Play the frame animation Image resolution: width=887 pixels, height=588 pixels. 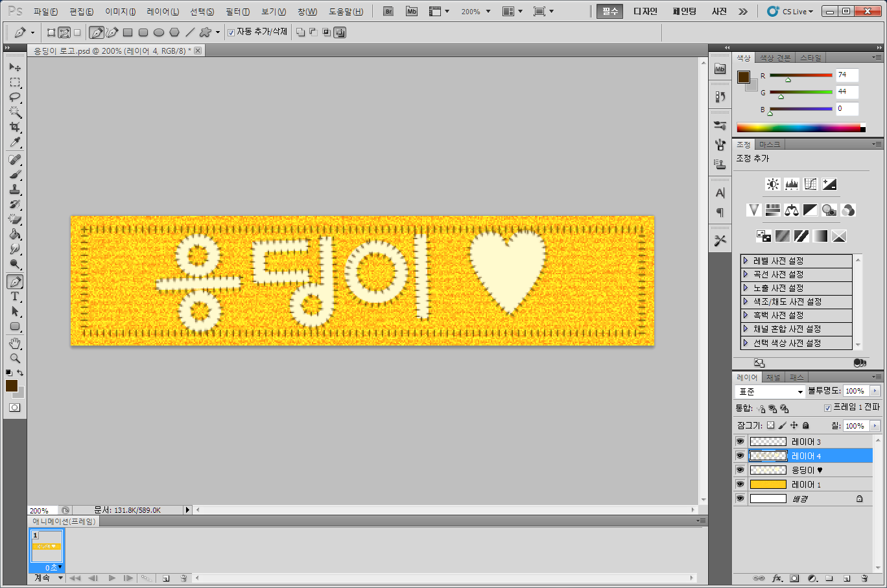(112, 578)
